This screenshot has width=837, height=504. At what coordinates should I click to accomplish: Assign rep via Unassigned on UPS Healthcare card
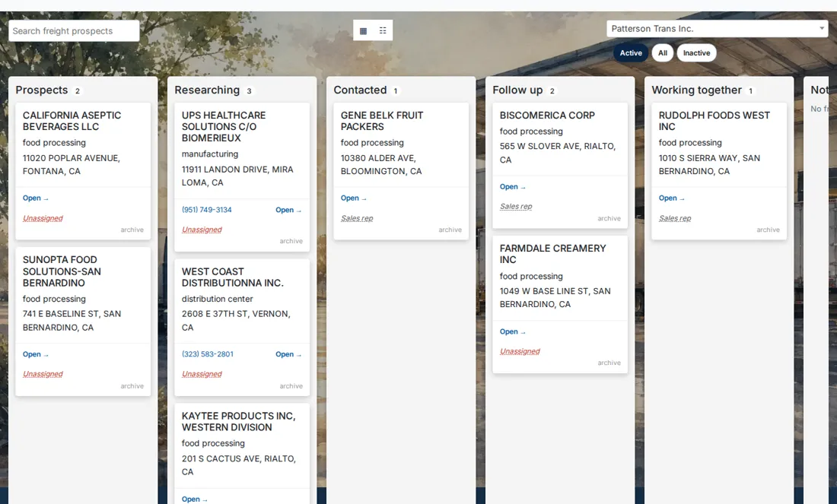[x=202, y=230]
